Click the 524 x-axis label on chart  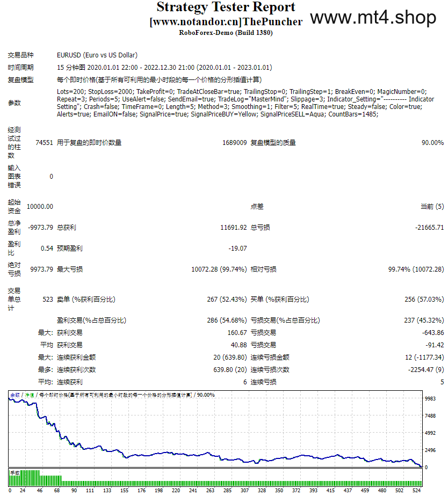click(417, 490)
